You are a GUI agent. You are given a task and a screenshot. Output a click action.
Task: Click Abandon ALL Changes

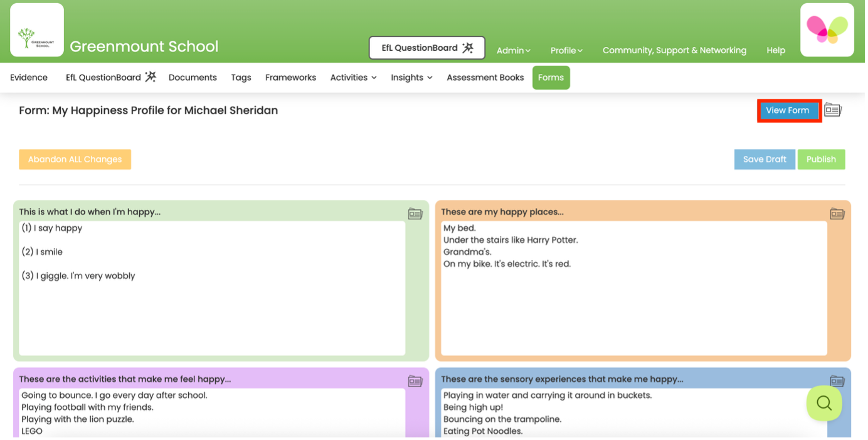tap(75, 159)
